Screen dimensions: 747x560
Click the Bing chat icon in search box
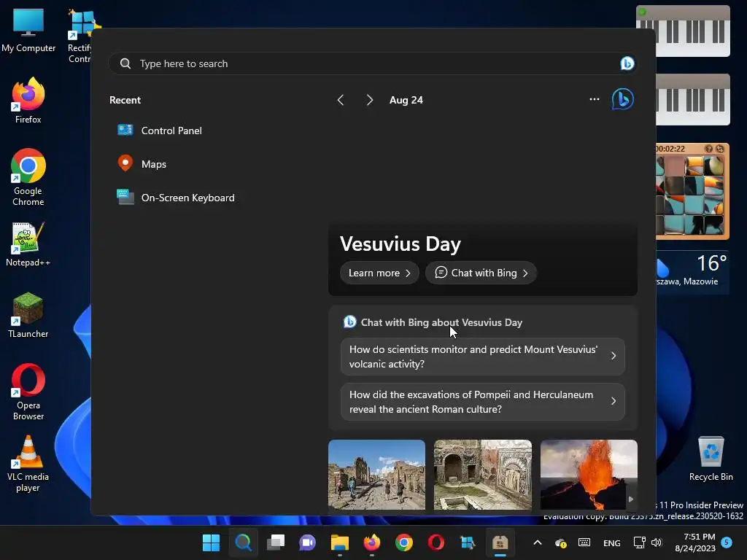(627, 63)
